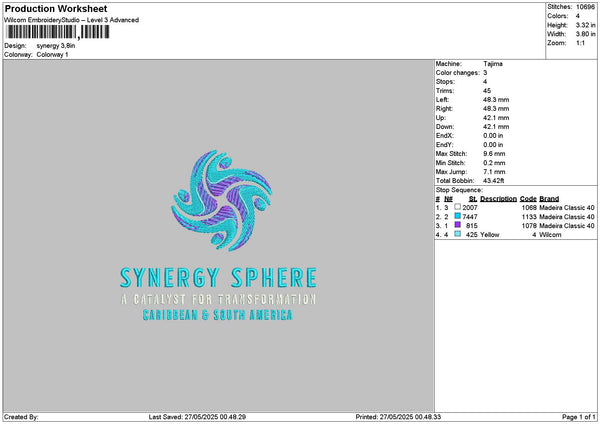Click the Brand column header
This screenshot has width=600, height=424.
549,199
